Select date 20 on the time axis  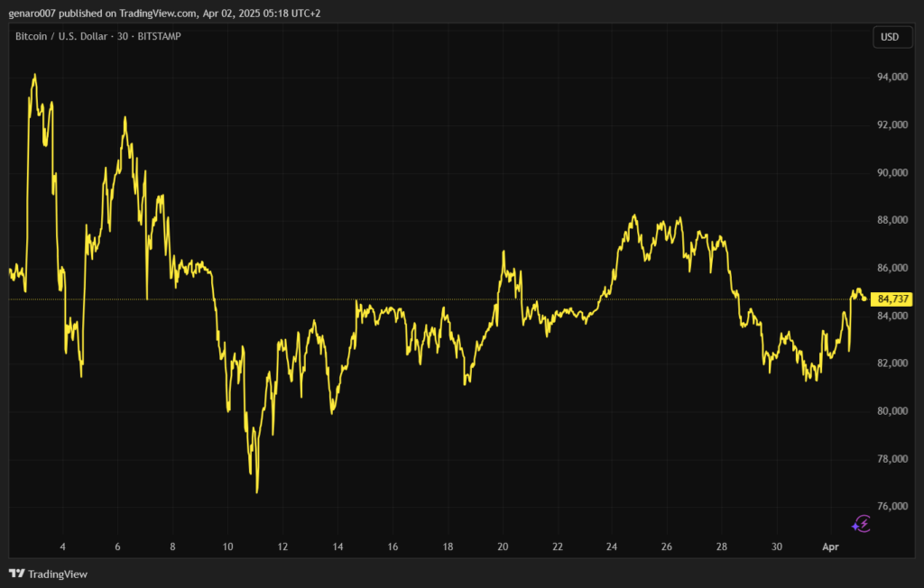503,547
